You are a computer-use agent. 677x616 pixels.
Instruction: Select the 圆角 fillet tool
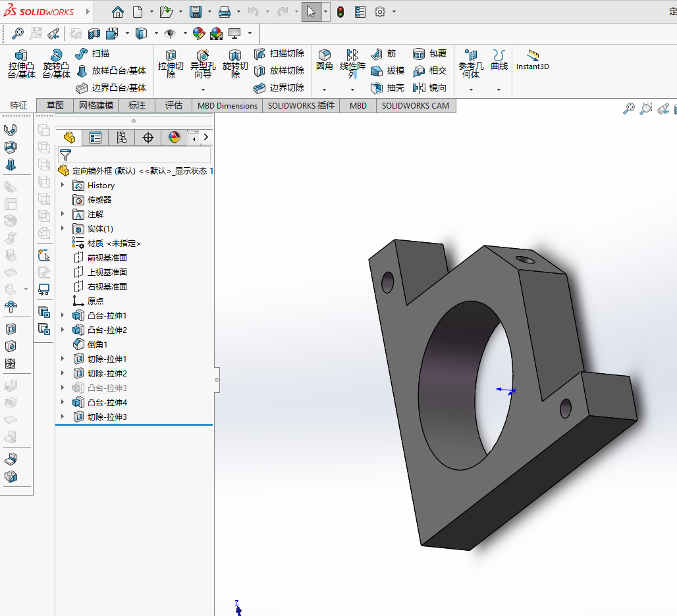(324, 59)
